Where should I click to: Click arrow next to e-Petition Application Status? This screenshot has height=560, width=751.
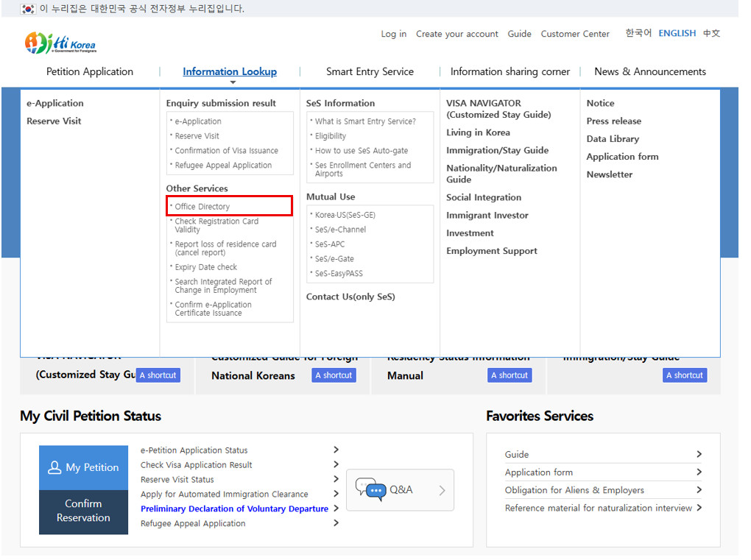click(x=336, y=450)
